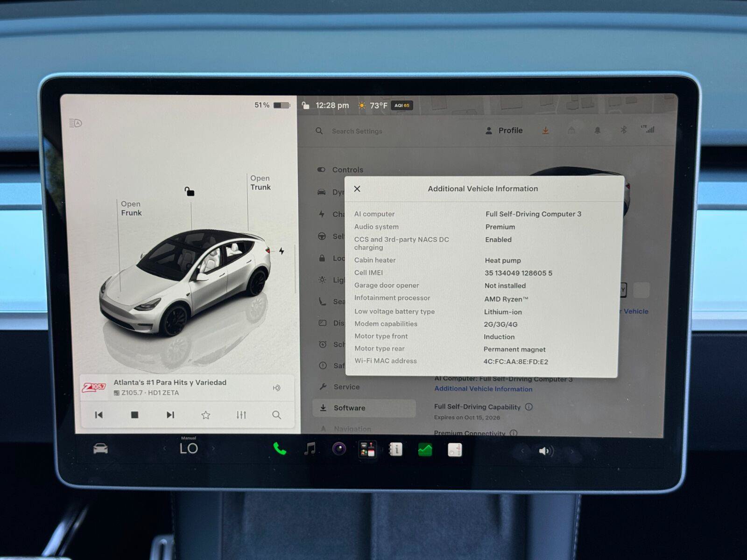Tap the software update download icon
This screenshot has height=560, width=747.
click(x=545, y=131)
